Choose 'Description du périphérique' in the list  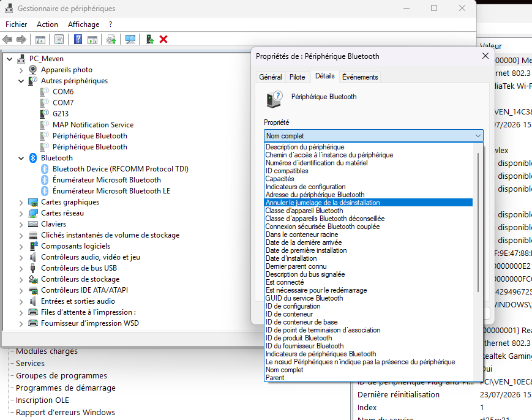click(369, 147)
